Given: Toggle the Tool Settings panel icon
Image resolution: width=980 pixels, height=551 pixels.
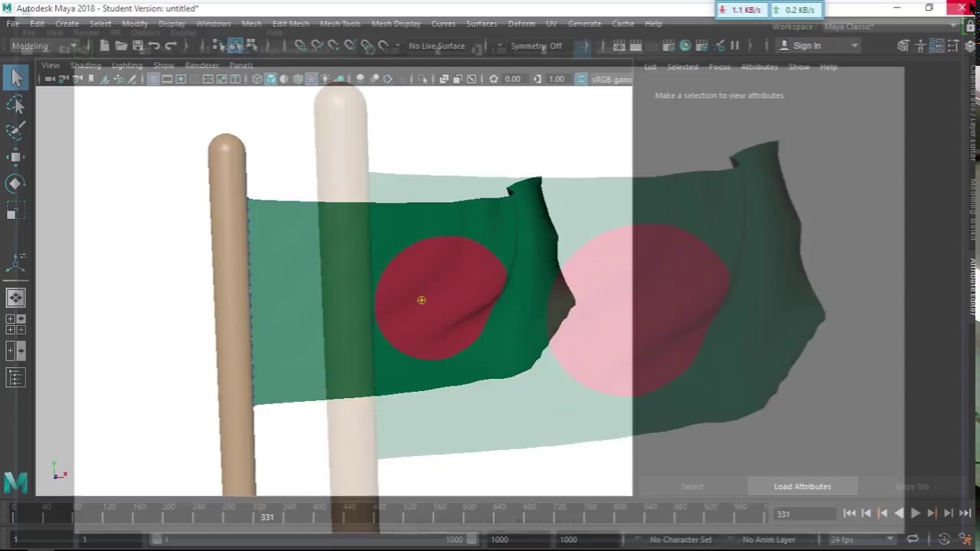Looking at the screenshot, I should pos(952,46).
